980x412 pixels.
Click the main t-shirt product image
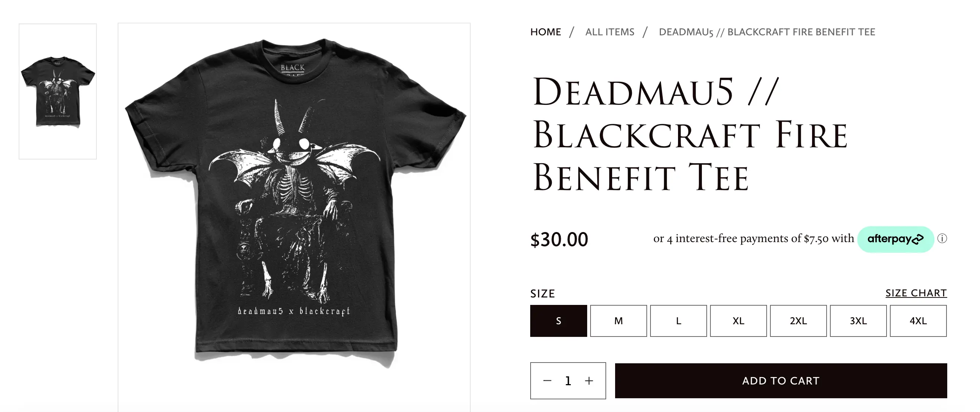coord(294,205)
